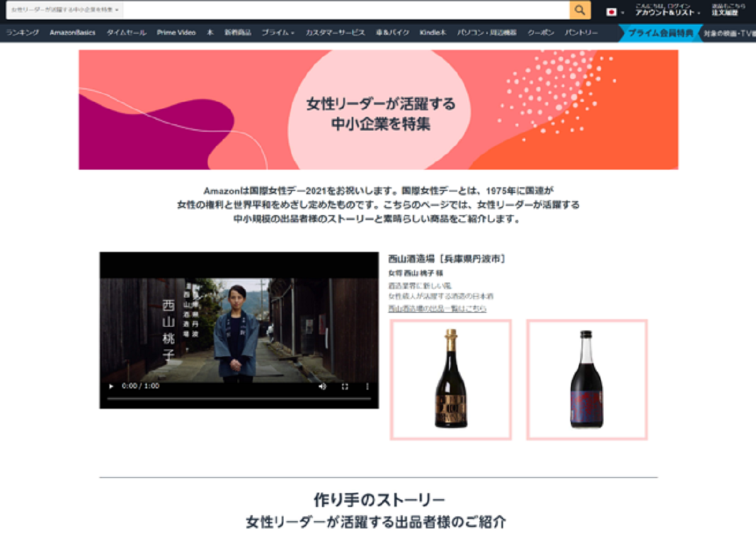Open クーポン navigation link

[541, 33]
